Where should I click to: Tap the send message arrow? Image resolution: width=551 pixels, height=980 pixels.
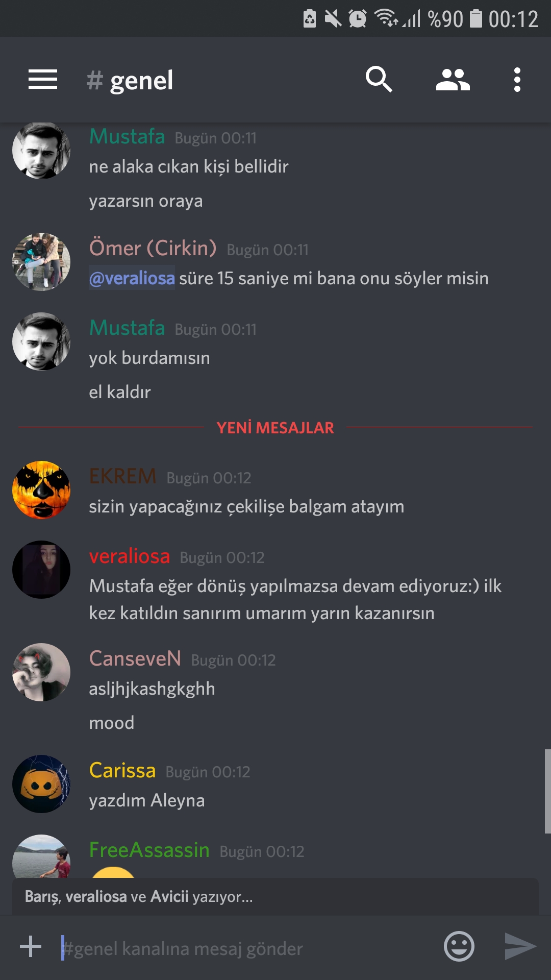(520, 946)
